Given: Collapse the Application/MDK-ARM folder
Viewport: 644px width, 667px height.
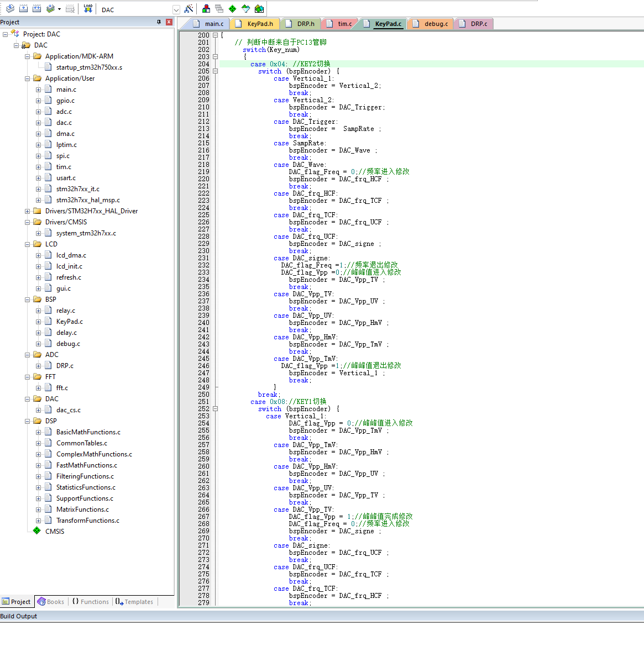Looking at the screenshot, I should 27,56.
